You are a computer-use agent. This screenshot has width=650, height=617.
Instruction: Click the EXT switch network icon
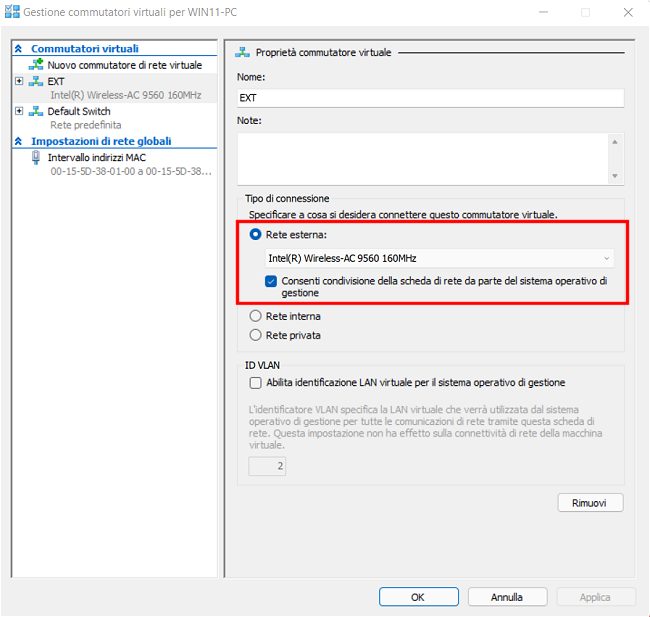pos(36,81)
